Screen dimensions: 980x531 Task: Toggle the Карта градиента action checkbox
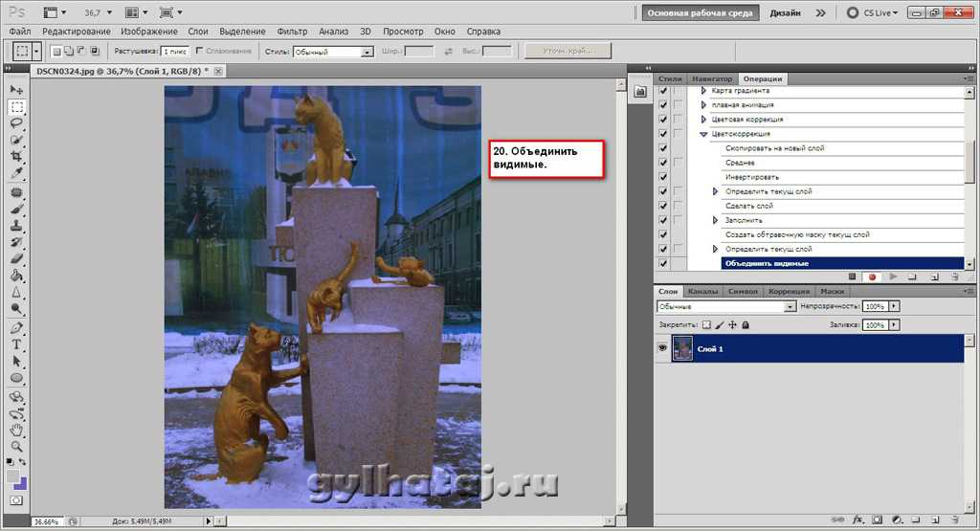coord(663,91)
